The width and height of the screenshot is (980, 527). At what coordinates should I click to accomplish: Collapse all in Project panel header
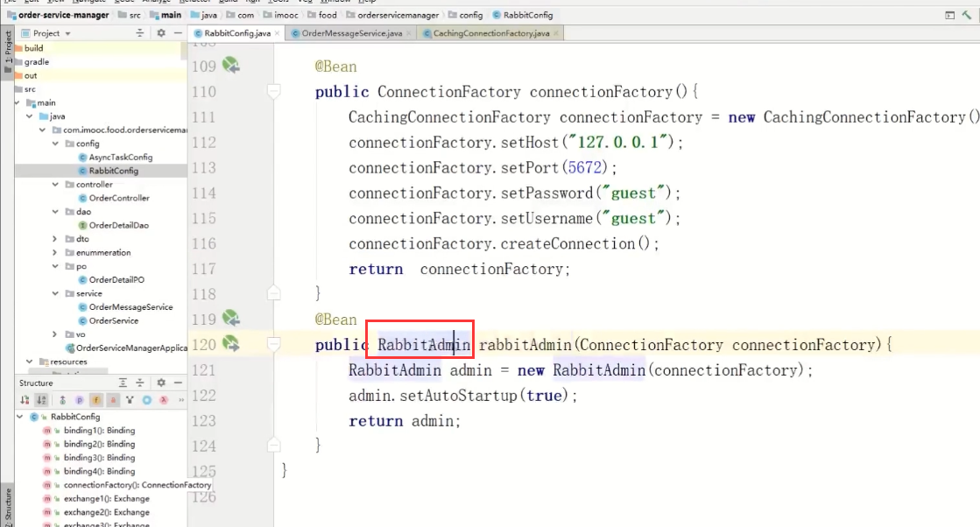(x=140, y=33)
